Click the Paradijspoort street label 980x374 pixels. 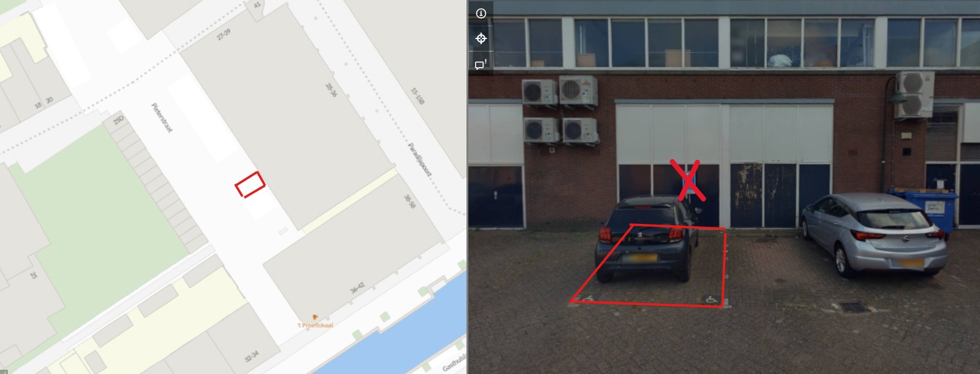[x=420, y=160]
